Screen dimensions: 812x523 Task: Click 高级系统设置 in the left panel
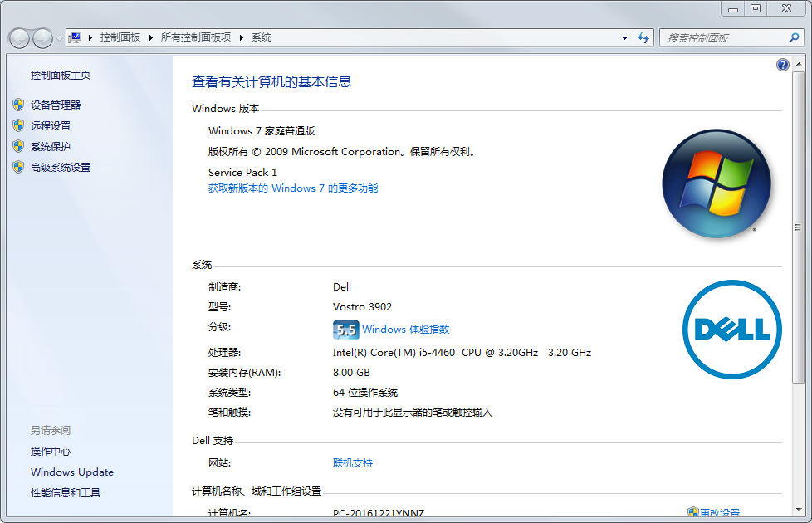[61, 168]
